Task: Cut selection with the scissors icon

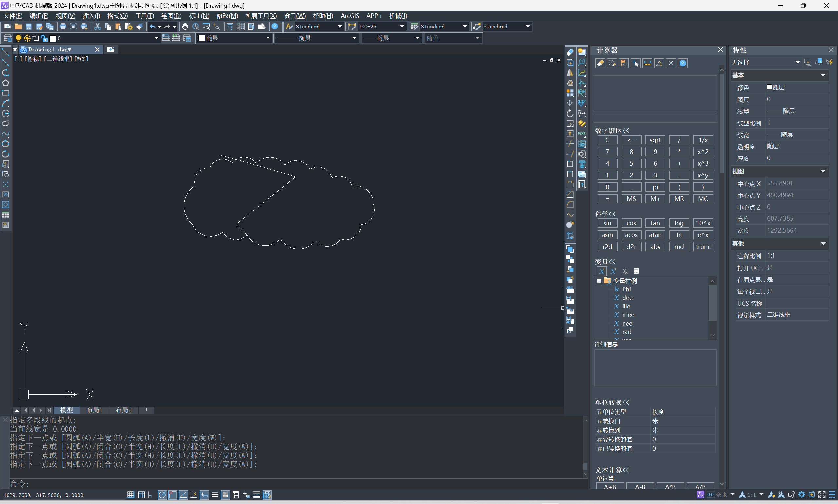Action: [x=98, y=27]
